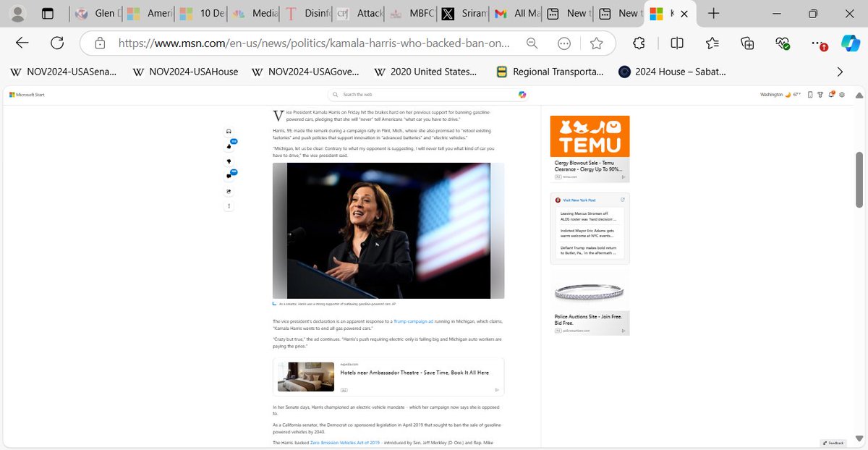Like the article with thumbs-up icon

pos(229,145)
